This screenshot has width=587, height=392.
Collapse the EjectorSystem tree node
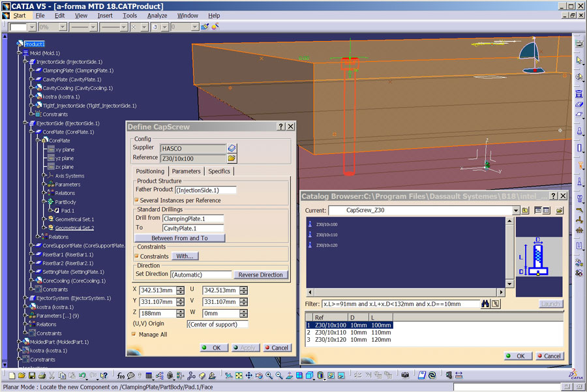tap(26, 298)
